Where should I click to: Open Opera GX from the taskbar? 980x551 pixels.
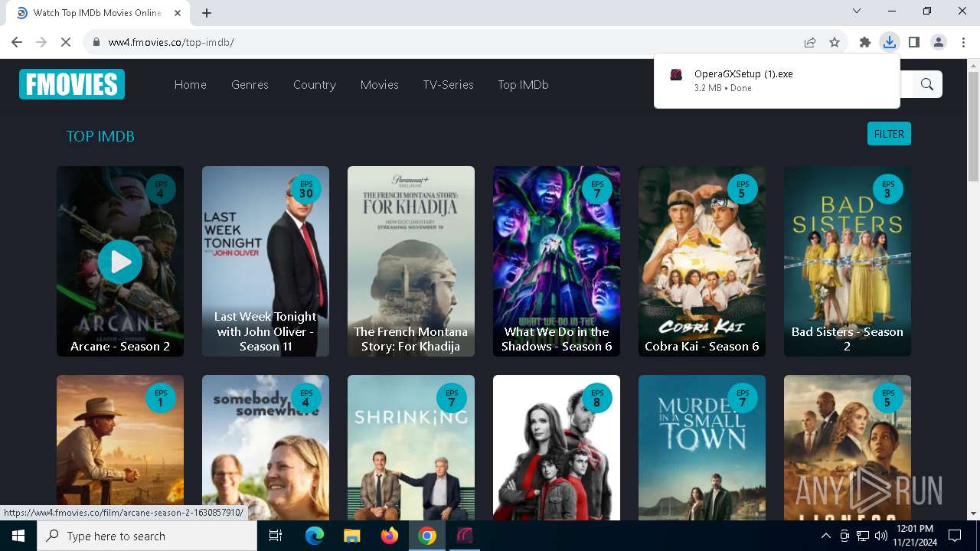[465, 536]
